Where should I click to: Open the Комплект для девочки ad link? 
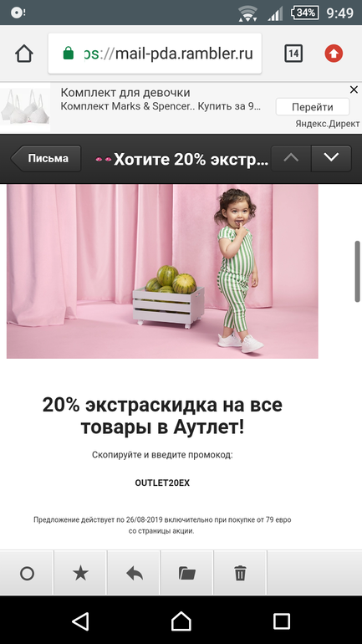pos(125,92)
